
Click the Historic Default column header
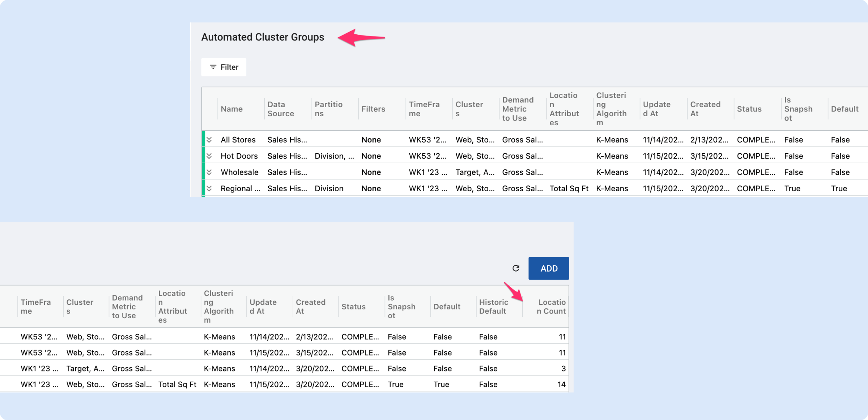[493, 307]
